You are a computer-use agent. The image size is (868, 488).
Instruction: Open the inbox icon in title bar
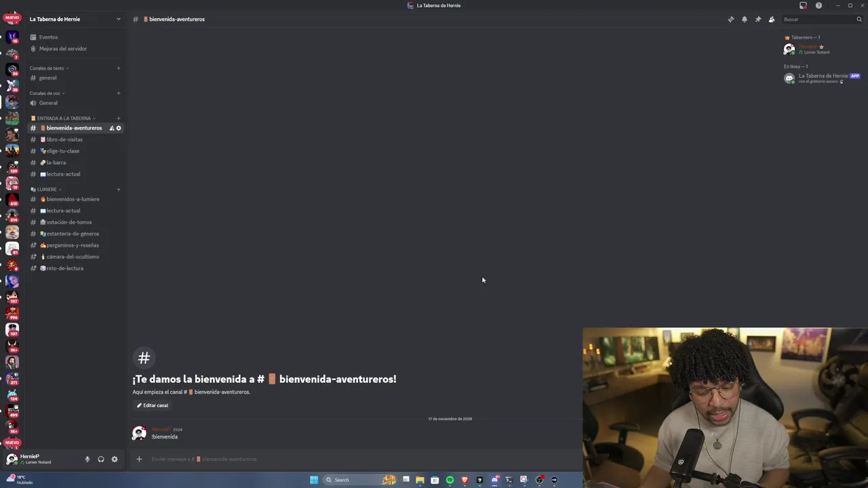point(804,5)
